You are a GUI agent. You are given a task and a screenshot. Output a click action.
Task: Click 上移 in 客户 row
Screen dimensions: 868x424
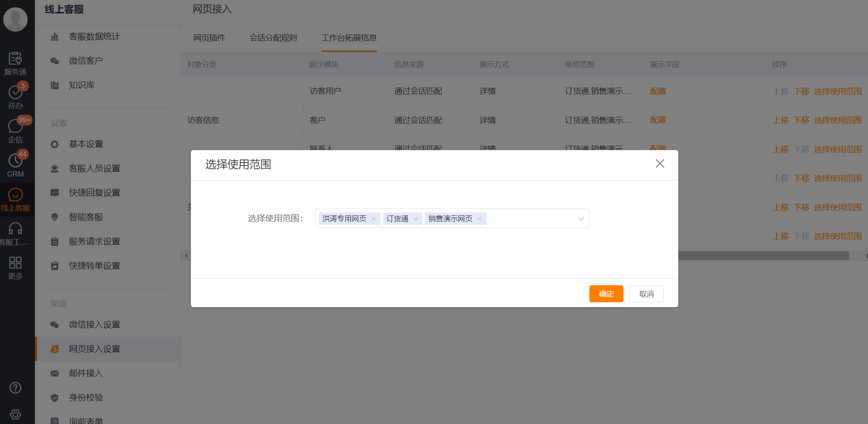(780, 120)
